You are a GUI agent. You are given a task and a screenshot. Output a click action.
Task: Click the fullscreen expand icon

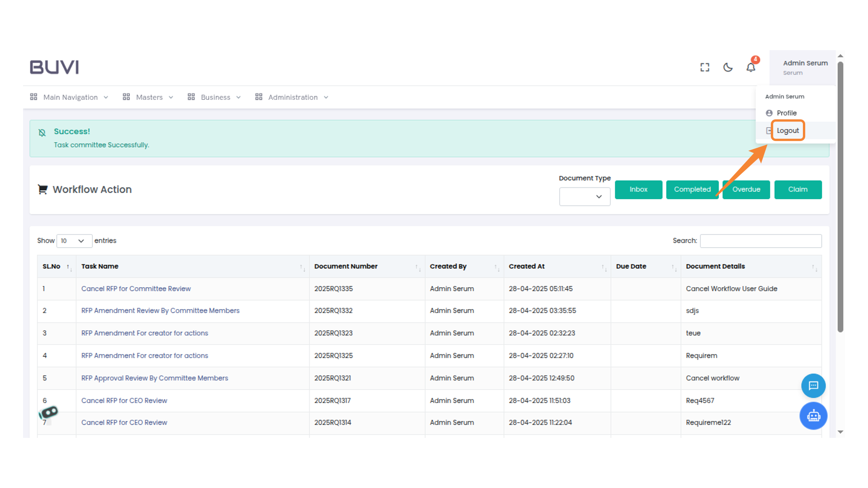[705, 67]
